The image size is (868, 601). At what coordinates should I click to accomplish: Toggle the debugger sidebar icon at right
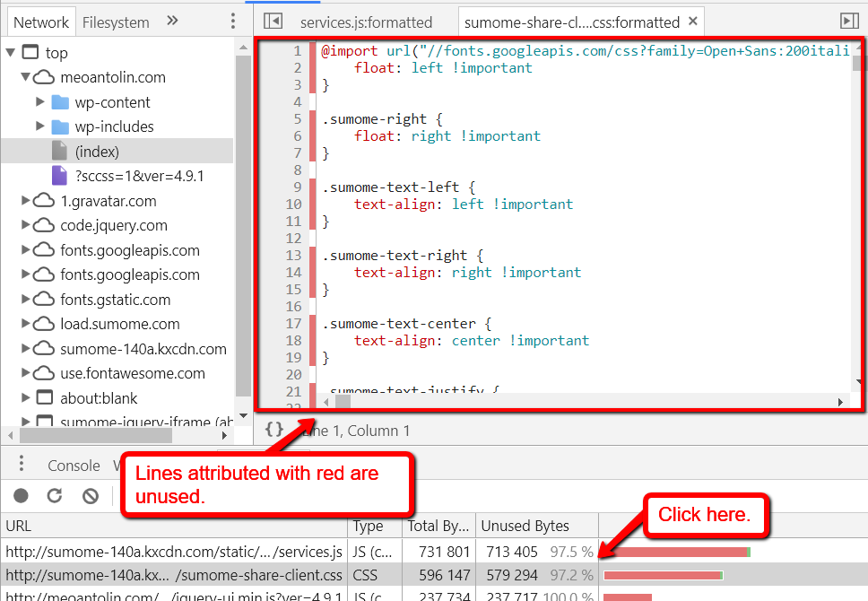tap(848, 21)
